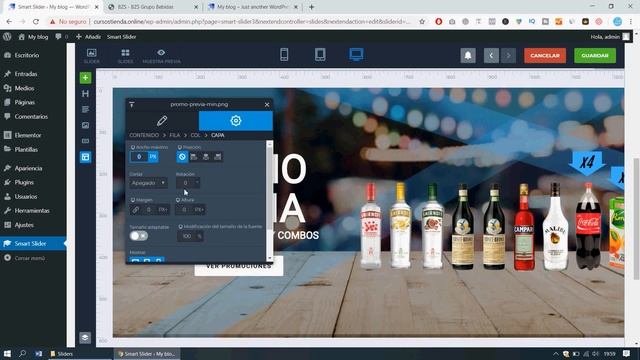Open Sliders folder in taskbar
The height and width of the screenshot is (360, 640).
tap(62, 354)
